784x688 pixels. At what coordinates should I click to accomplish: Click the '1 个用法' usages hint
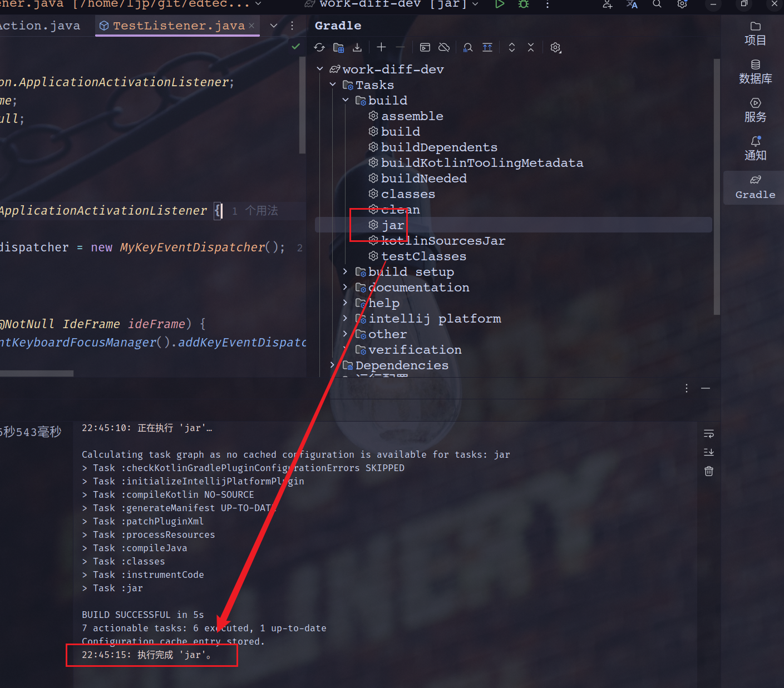(x=255, y=211)
